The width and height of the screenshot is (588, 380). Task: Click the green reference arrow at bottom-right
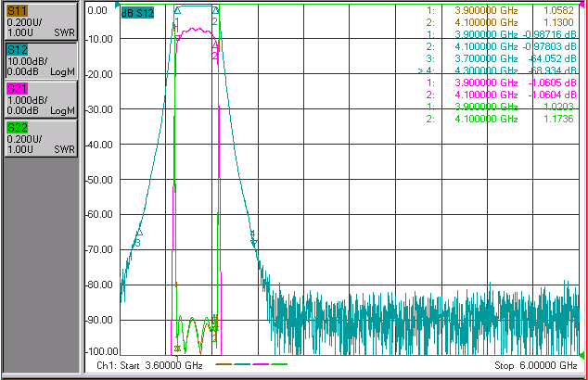[x=582, y=355]
